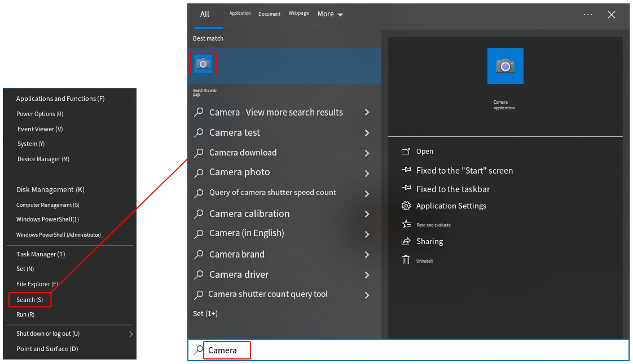Screen dimensions: 633x364
Task: Click the Uninstall action
Action: [424, 261]
